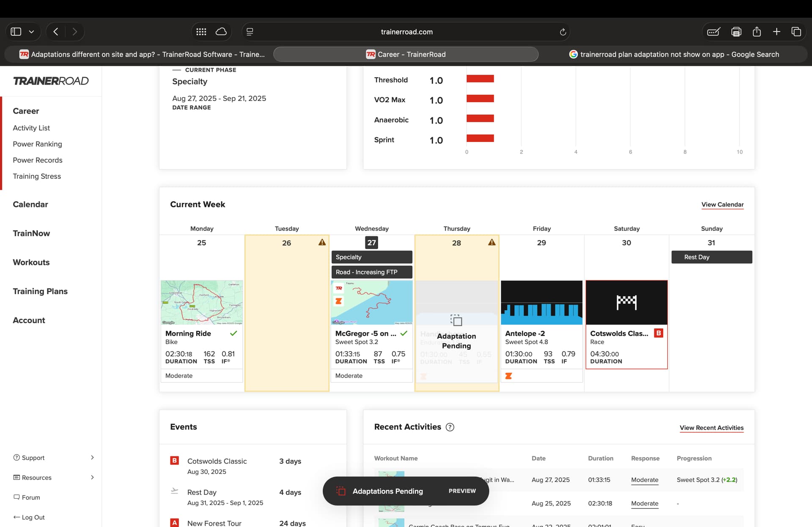This screenshot has height=527, width=812.
Task: Click the warning triangle on Tuesday 26
Action: click(x=322, y=243)
